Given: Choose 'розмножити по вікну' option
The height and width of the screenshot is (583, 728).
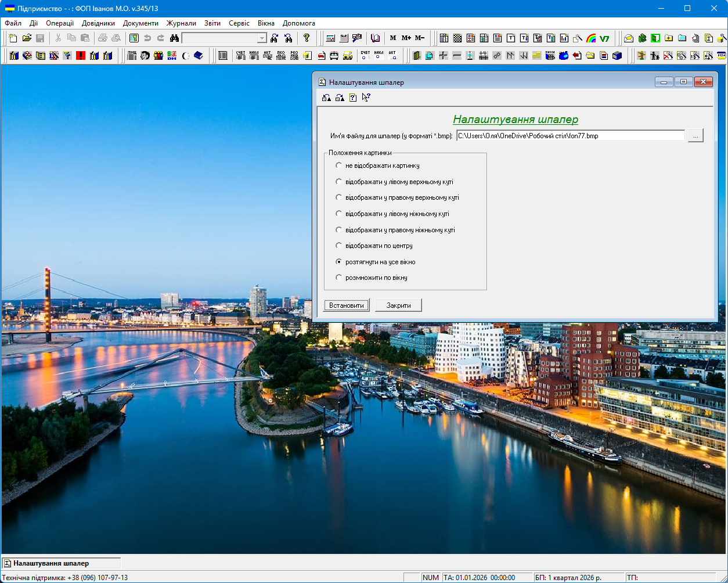Looking at the screenshot, I should click(x=339, y=278).
